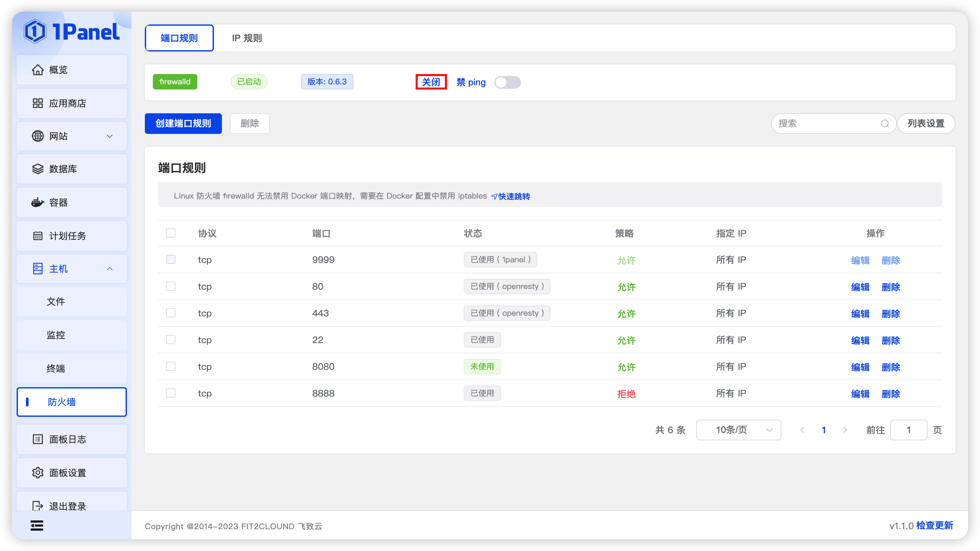The height and width of the screenshot is (551, 980).
Task: Check the box for port 8080 row
Action: pos(170,366)
